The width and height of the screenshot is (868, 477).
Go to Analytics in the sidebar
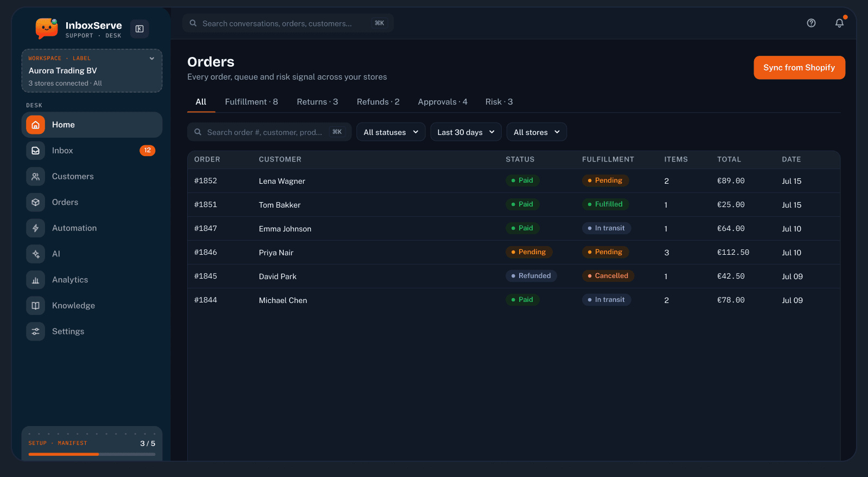click(92, 280)
